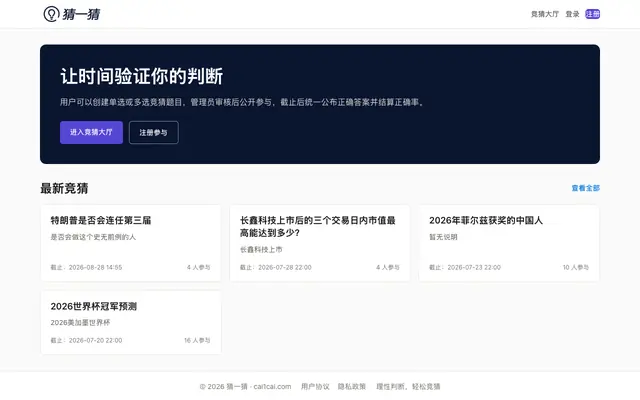Click the 猜一猜 site name
This screenshot has height=400, width=640.
[81, 14]
